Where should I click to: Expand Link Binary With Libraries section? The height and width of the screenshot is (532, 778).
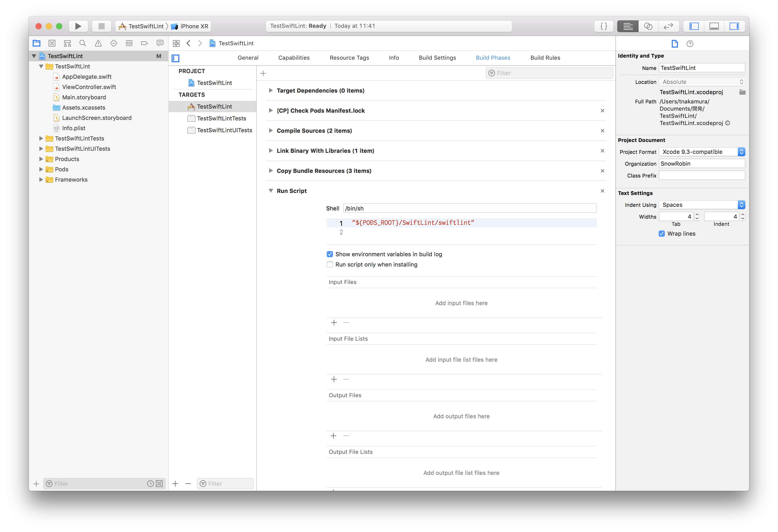(270, 151)
